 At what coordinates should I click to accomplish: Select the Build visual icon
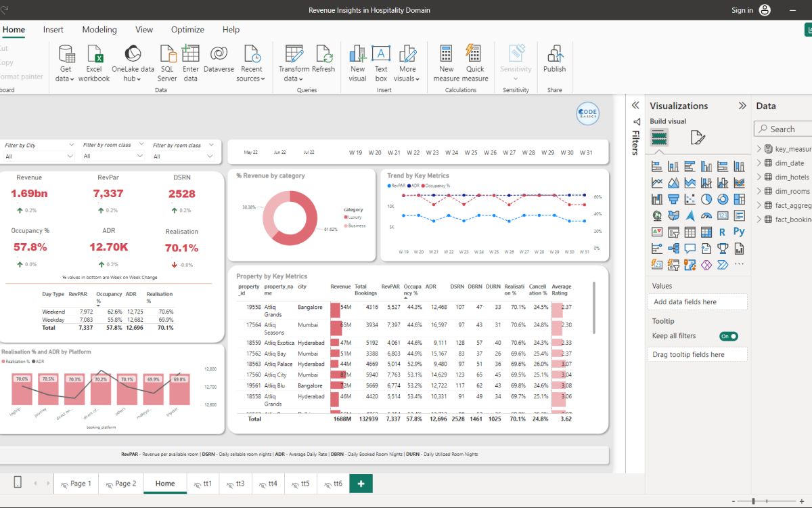660,137
